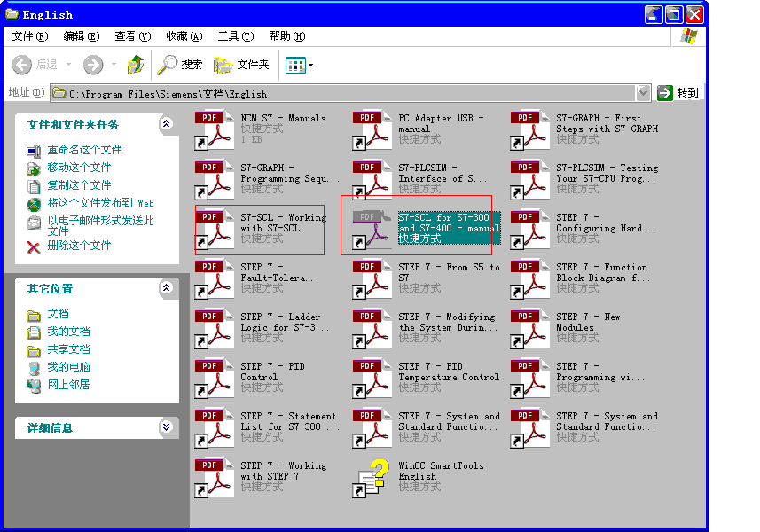The image size is (760, 532).
Task: Open the Views dropdown in toolbar
Action: pyautogui.click(x=299, y=65)
